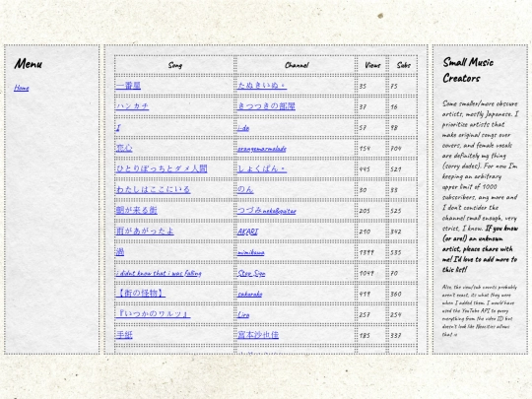The image size is (532, 399).
Task: Visit the sakarako channel link
Action: 249,294
